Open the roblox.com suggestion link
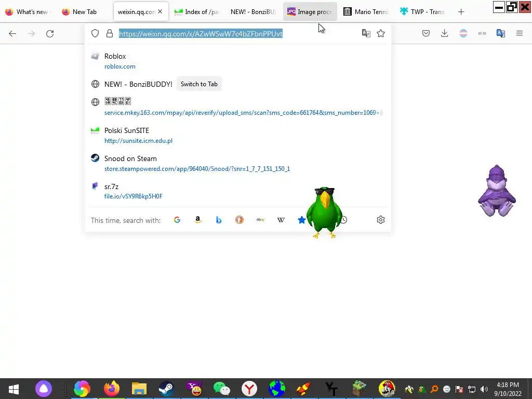The width and height of the screenshot is (532, 399). 120,66
